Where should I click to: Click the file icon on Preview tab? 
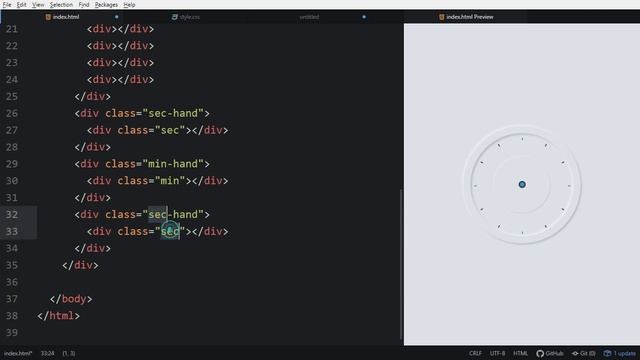(x=442, y=17)
